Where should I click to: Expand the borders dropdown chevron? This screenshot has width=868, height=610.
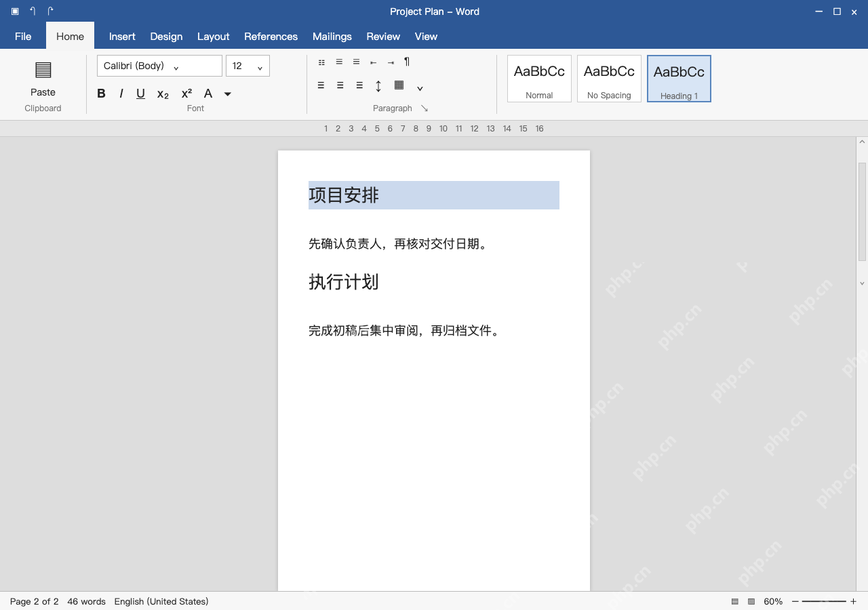tap(420, 88)
